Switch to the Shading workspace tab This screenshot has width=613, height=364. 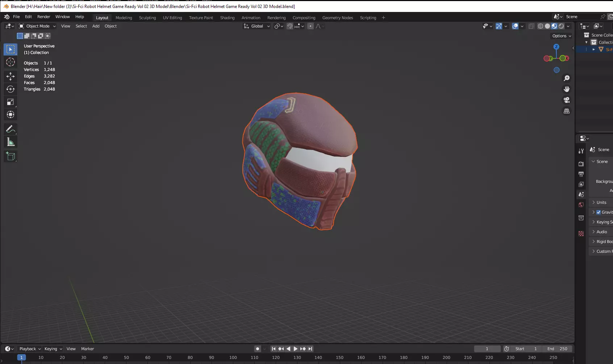pyautogui.click(x=227, y=18)
